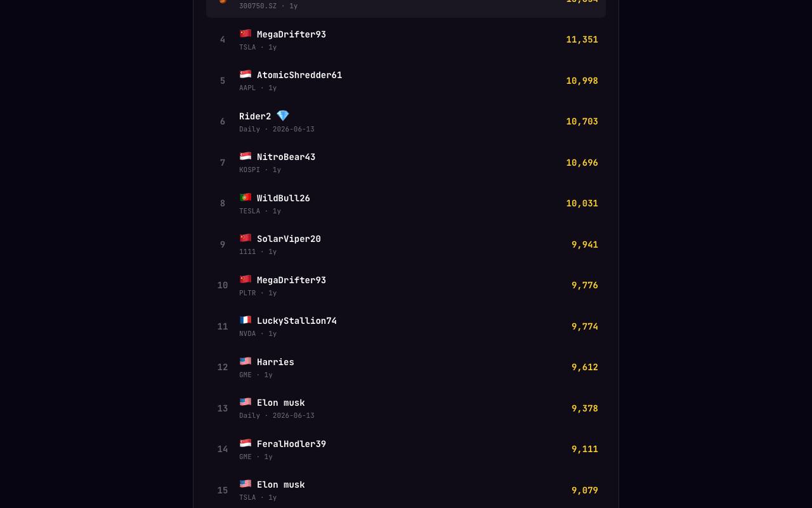The image size is (812, 508).
Task: Click SolarViper20's score 9,941
Action: click(585, 244)
